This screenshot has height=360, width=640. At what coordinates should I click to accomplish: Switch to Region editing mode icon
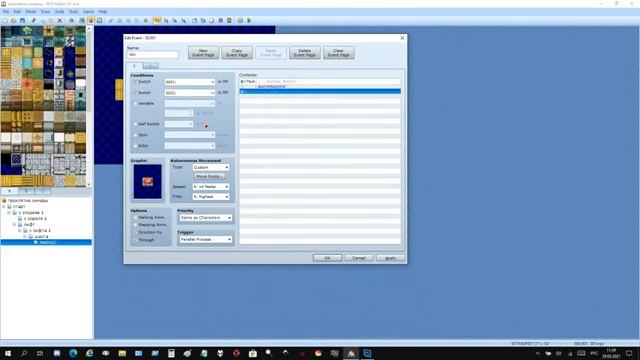pyautogui.click(x=99, y=20)
